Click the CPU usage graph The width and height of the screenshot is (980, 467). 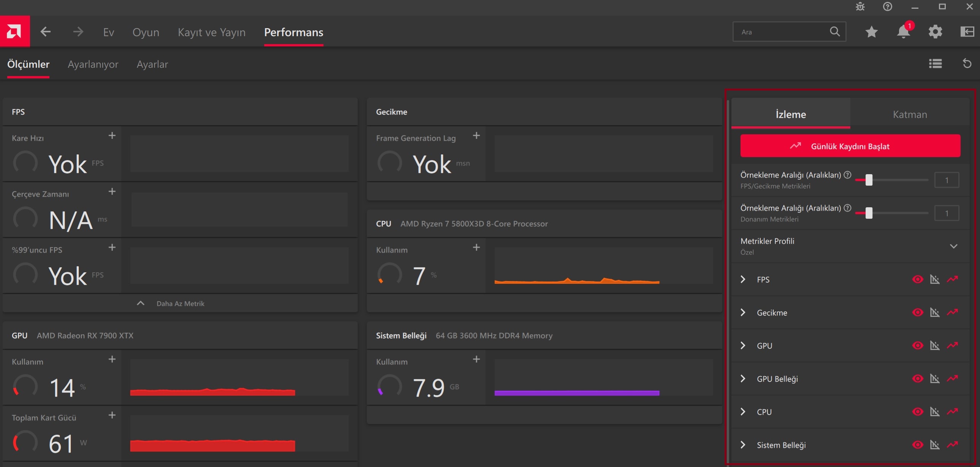pyautogui.click(x=603, y=266)
